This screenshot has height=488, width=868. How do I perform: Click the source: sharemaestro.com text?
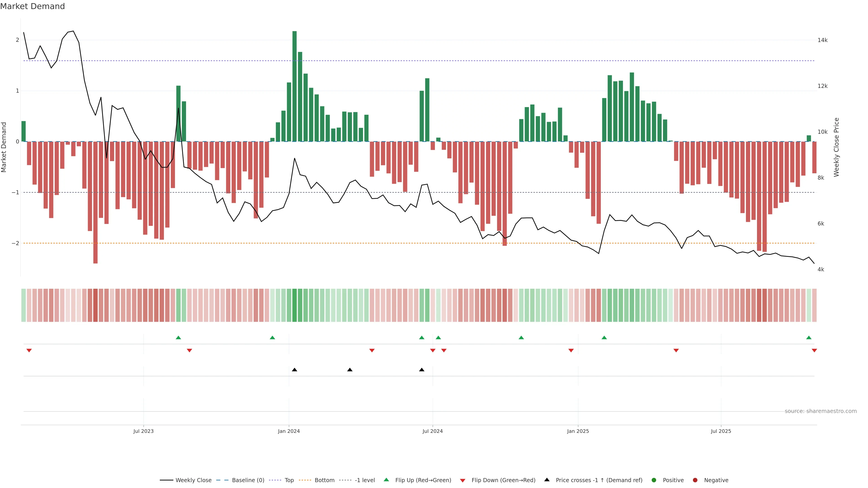tap(821, 411)
